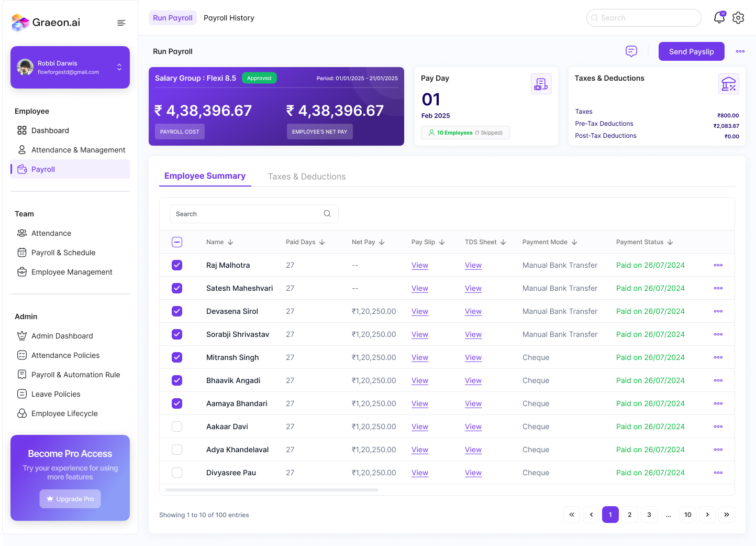Click search magnifier icon in employee table
Screen dimensions: 756x546
[327, 214]
